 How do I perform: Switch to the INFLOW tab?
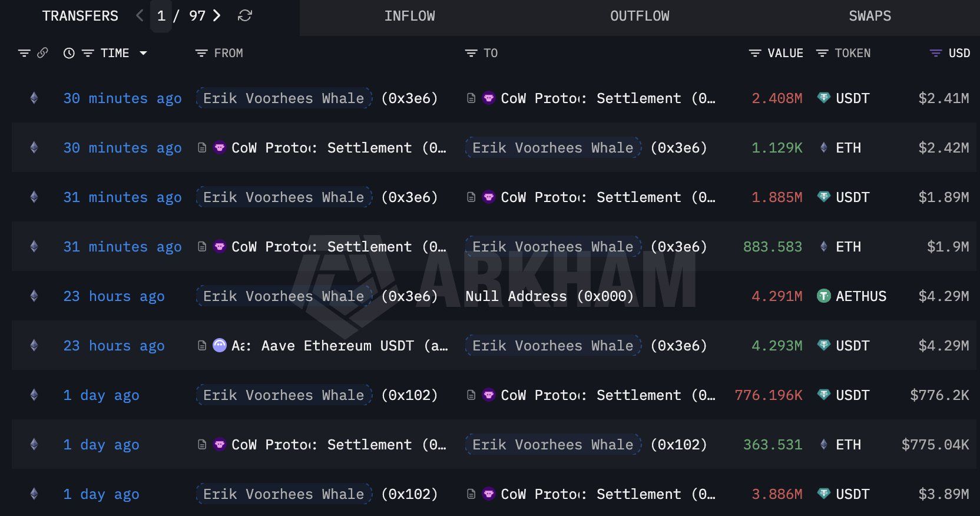410,16
